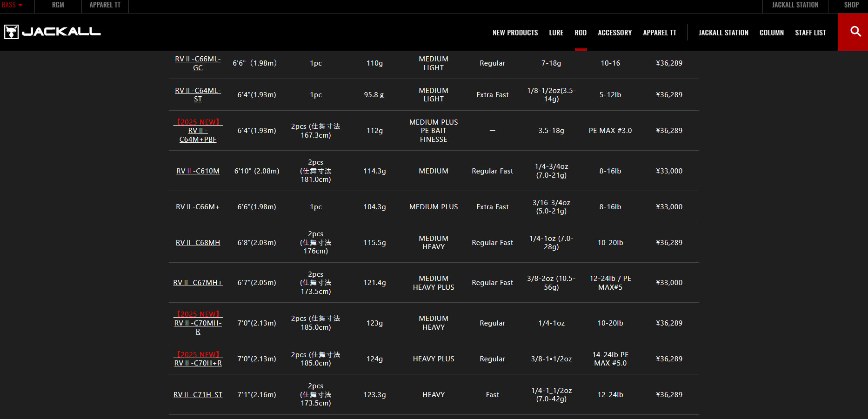Open the RV II-C66M+ rod link
The width and height of the screenshot is (868, 419).
pos(198,207)
